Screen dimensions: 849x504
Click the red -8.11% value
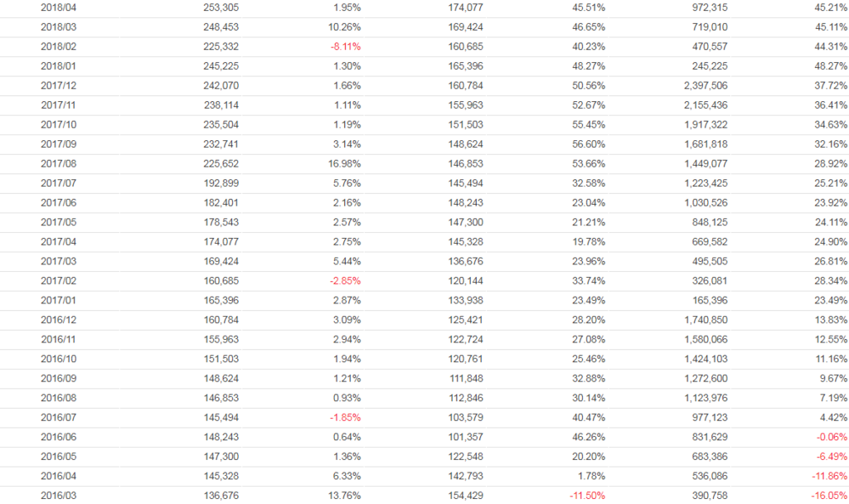[x=343, y=46]
